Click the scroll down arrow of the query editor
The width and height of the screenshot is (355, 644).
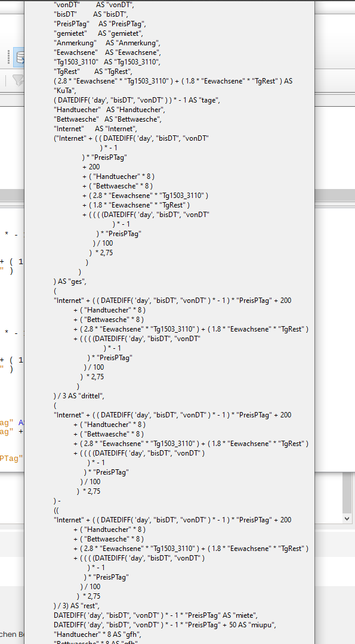(x=348, y=518)
